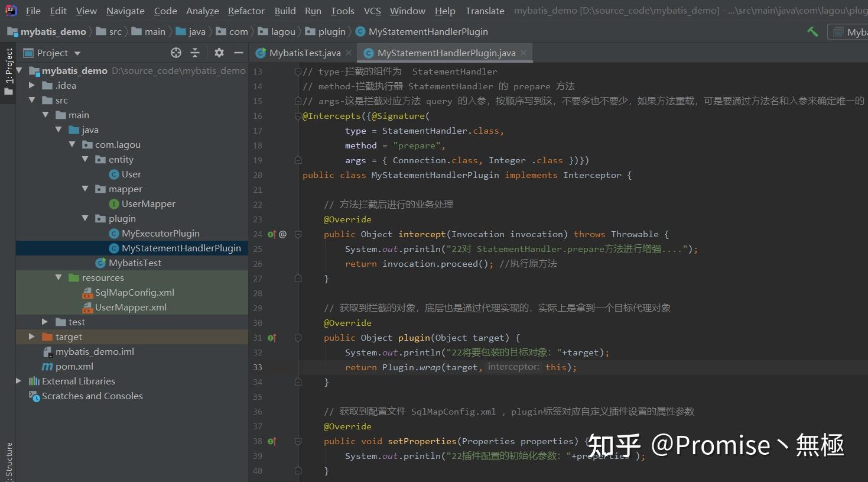Open the Navigate menu
This screenshot has width=868, height=482.
[x=125, y=11]
